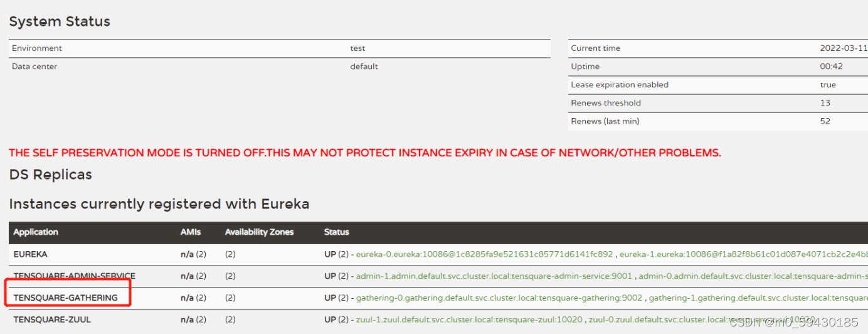Click n/a (2) in TENSQUARE-GATHERING row

[193, 298]
